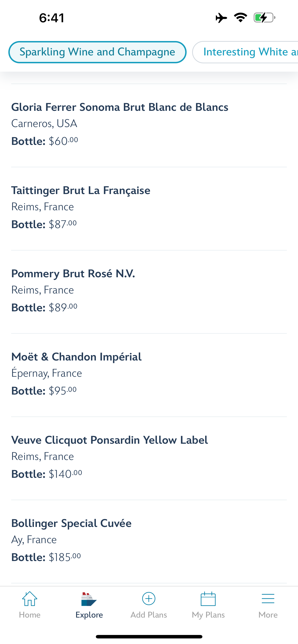Select Sparkling Wine and Champagne category
The image size is (298, 644).
97,52
